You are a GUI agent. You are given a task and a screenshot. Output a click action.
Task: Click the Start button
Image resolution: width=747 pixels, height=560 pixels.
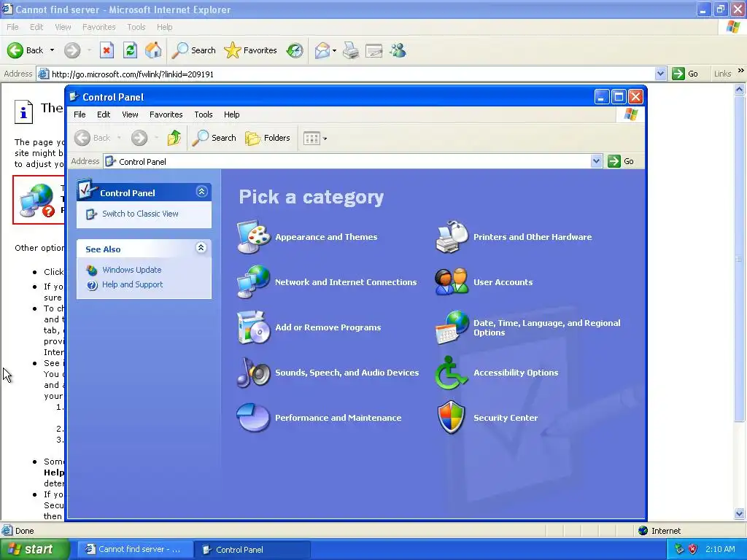35,549
